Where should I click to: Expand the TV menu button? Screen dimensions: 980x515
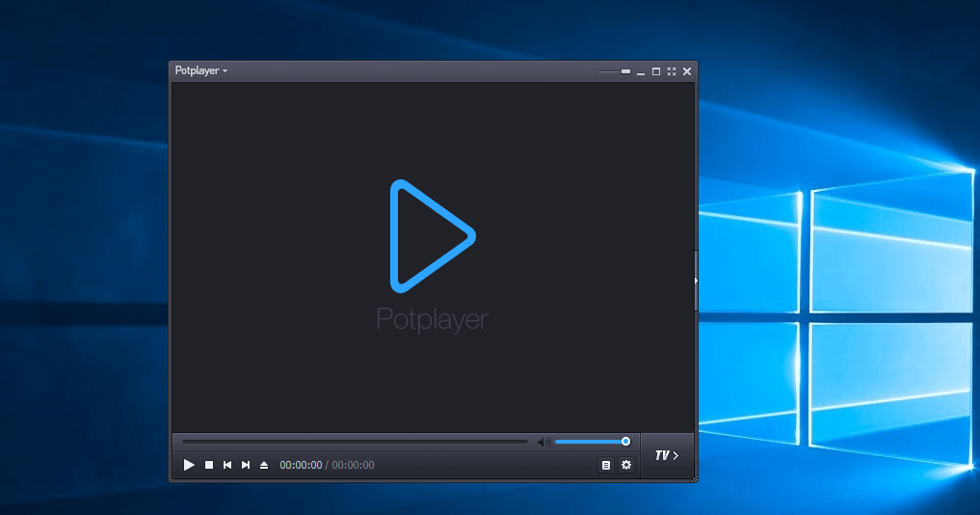click(x=667, y=455)
